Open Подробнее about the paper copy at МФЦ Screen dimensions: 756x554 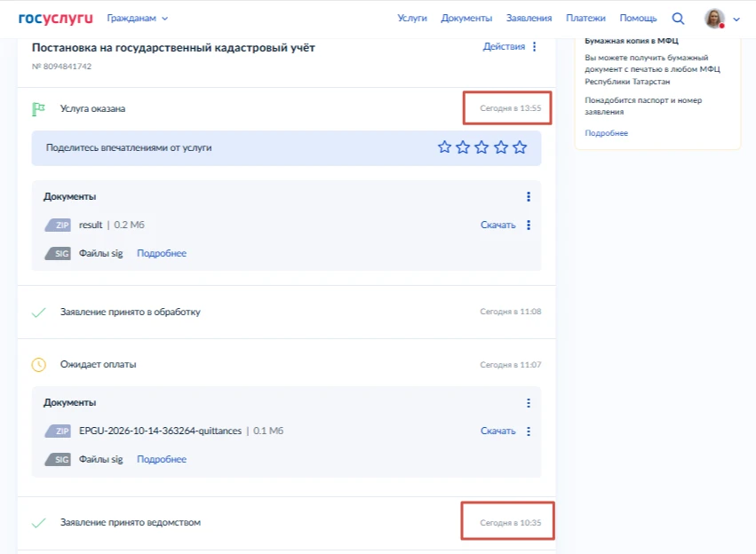click(x=606, y=133)
